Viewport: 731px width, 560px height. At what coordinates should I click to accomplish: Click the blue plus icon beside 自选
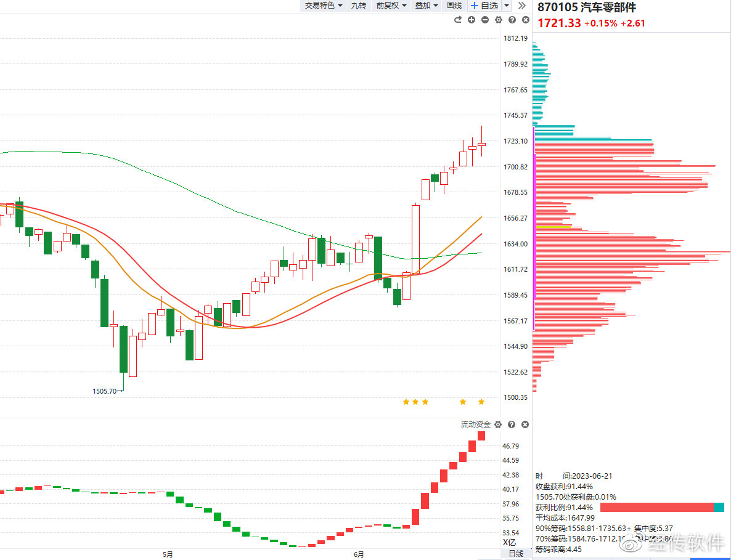(475, 6)
